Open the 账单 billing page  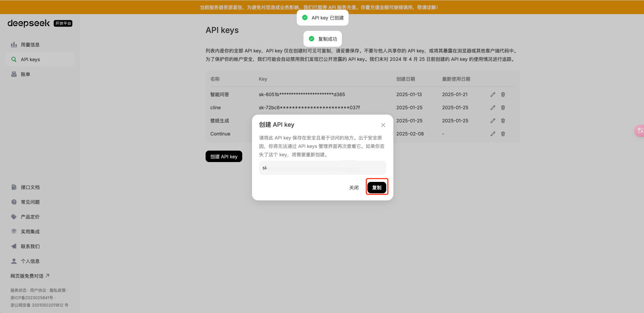click(x=25, y=74)
